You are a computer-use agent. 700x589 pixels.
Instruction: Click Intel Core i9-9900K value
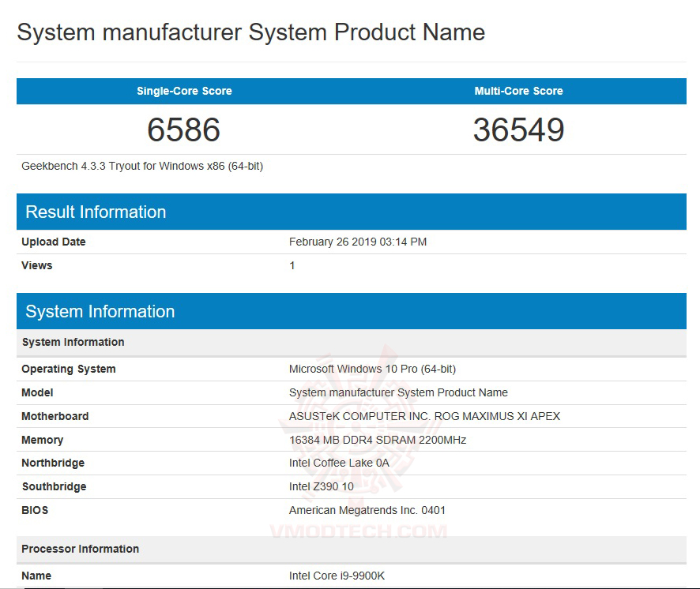coord(337,576)
